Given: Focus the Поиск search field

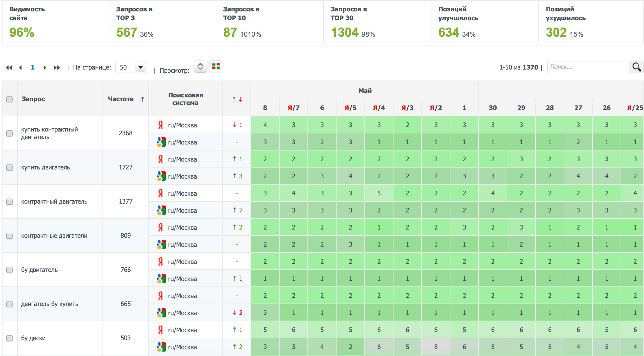Looking at the screenshot, I should 588,67.
